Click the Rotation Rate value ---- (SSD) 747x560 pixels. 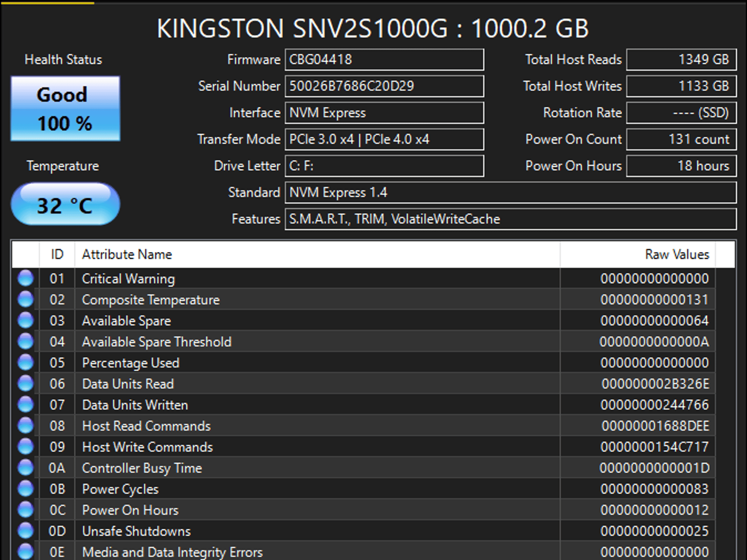click(x=681, y=113)
